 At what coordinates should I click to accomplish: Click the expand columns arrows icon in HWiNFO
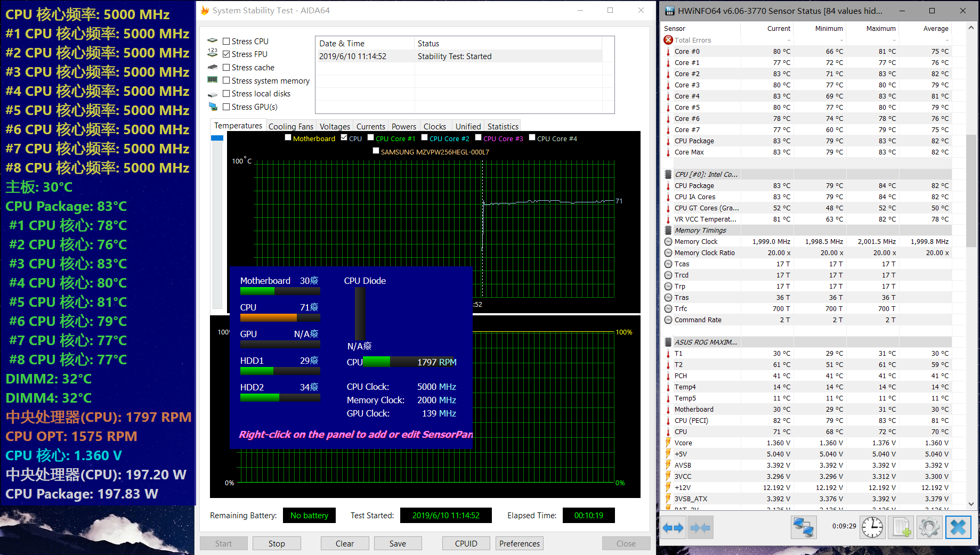[673, 528]
